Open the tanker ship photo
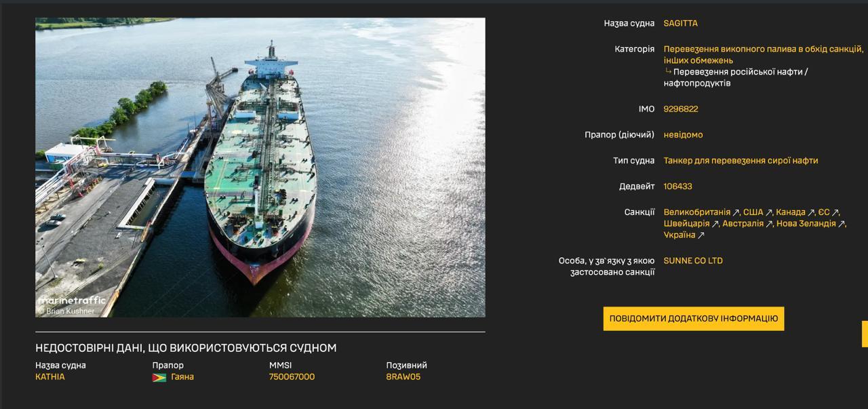 260,167
